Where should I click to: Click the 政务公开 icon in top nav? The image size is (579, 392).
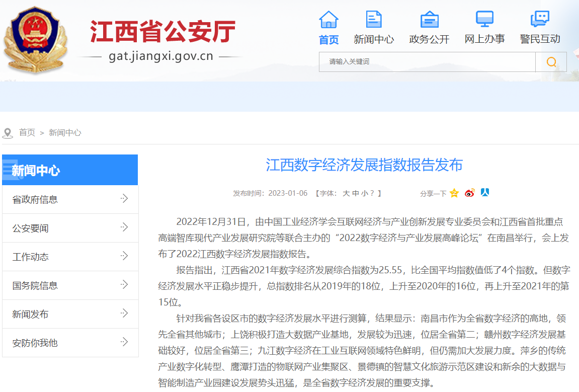click(429, 20)
